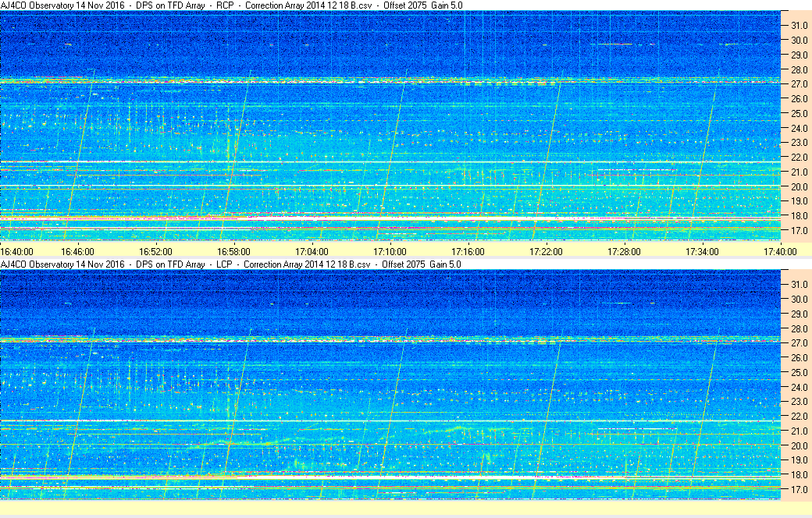Click the 16:46:00 time axis label
Image resolution: width=812 pixels, height=518 pixels.
77,252
